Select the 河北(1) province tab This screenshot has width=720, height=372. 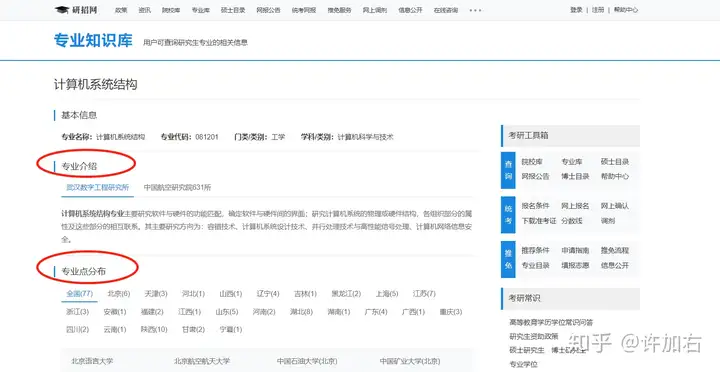click(x=193, y=293)
